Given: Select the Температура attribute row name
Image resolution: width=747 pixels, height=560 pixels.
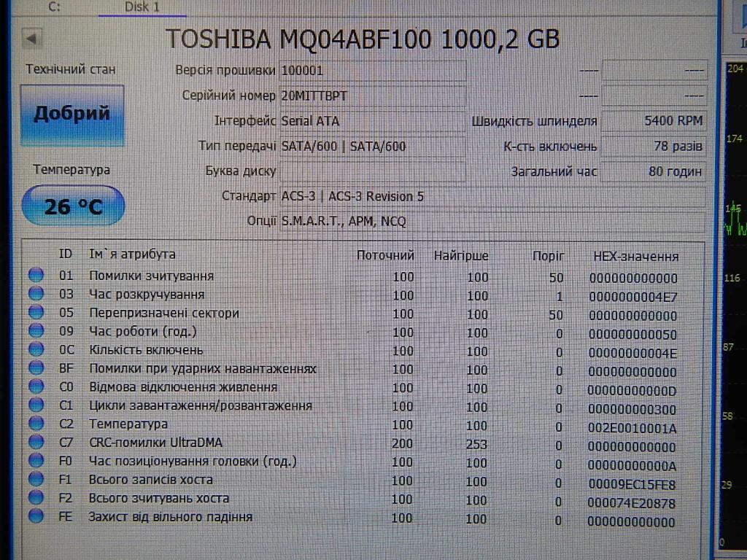Looking at the screenshot, I should (x=128, y=424).
